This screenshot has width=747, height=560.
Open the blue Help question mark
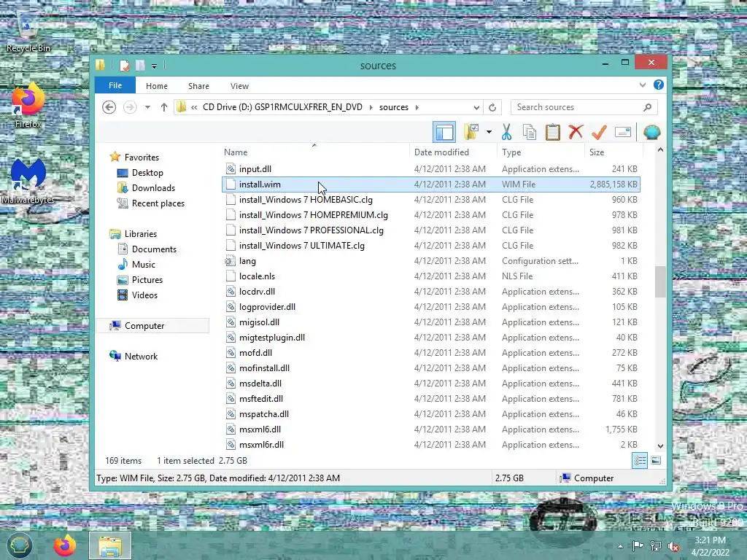click(x=659, y=85)
